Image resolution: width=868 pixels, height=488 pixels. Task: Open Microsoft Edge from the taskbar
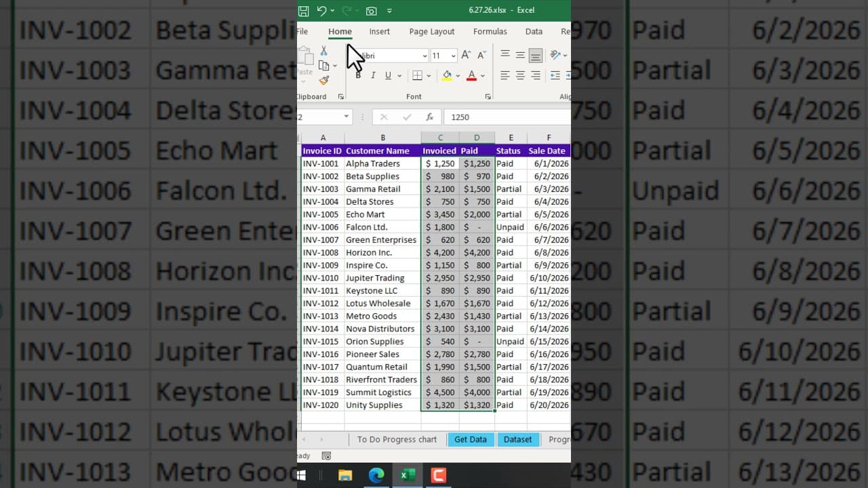pos(376,476)
